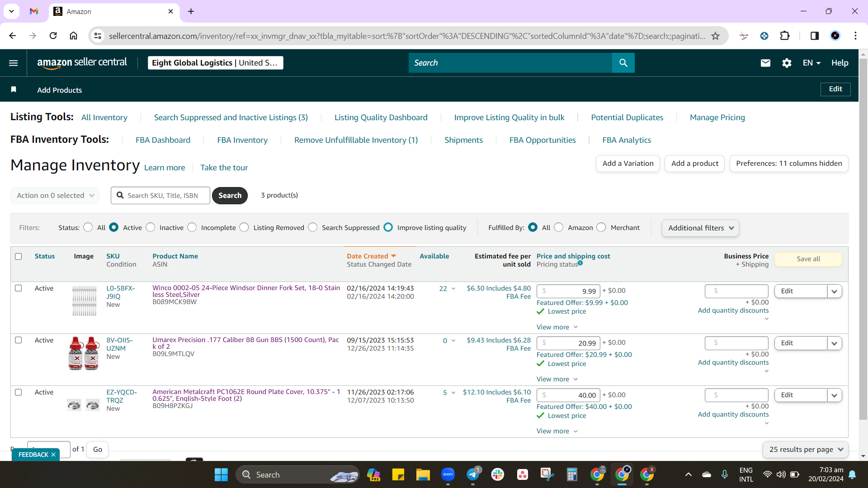Select checkbox for American Metalcraft Plate Cover row
Viewport: 868px width, 488px height.
19,392
